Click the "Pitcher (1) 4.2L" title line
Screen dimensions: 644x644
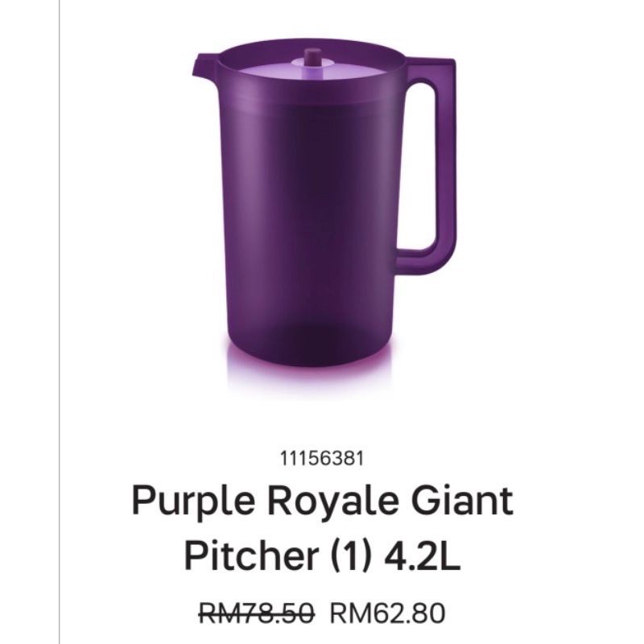(323, 555)
